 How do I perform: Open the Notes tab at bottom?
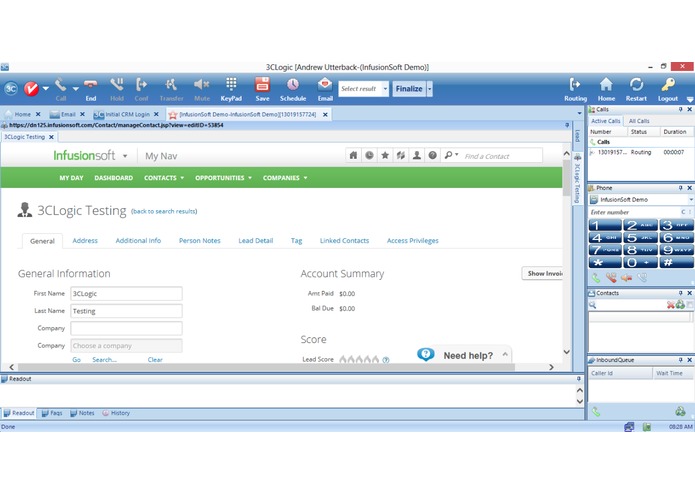(x=82, y=413)
